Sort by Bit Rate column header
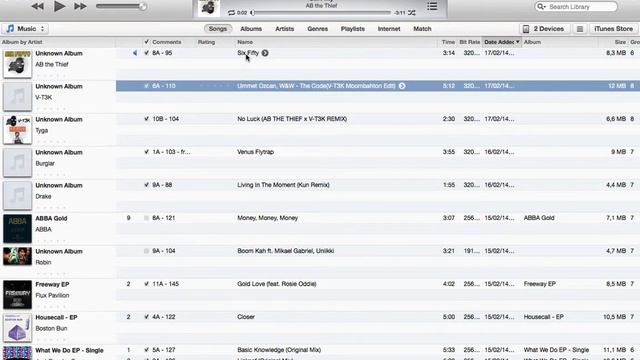Viewport: 640px width, 360px height. click(x=469, y=42)
